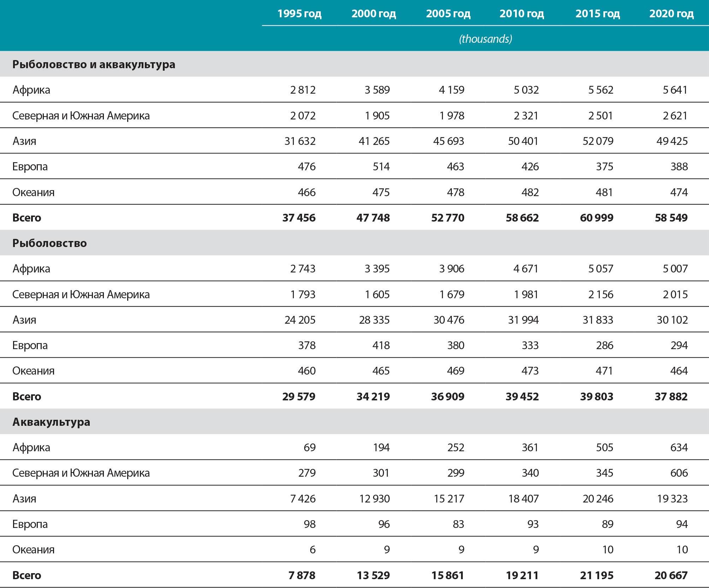Click 'Всего' label beside 29 579
This screenshot has width=709, height=588.
point(26,396)
